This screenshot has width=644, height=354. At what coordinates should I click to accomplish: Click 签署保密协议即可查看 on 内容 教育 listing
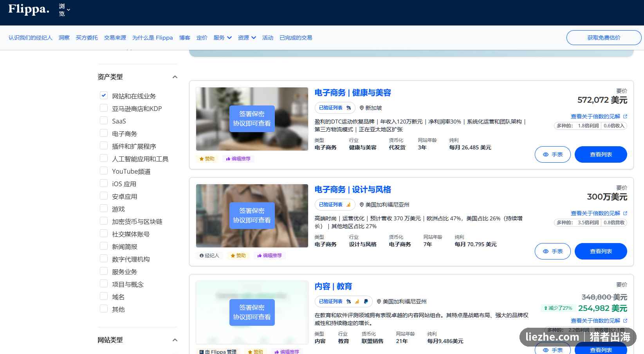point(252,312)
